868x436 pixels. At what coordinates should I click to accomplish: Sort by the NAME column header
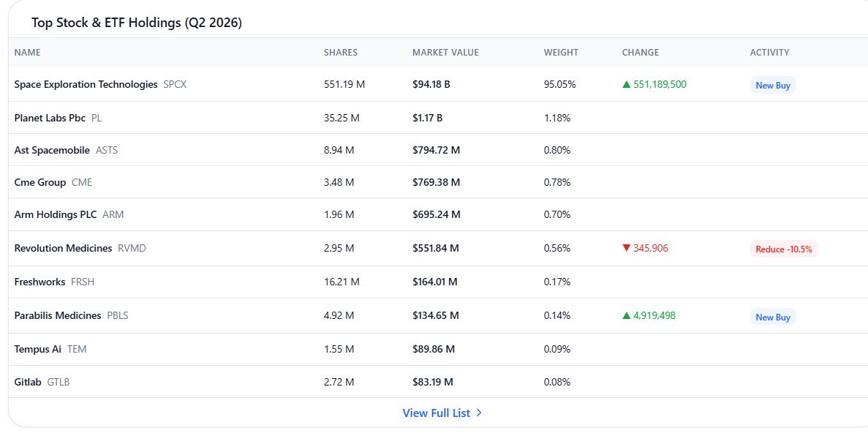27,52
